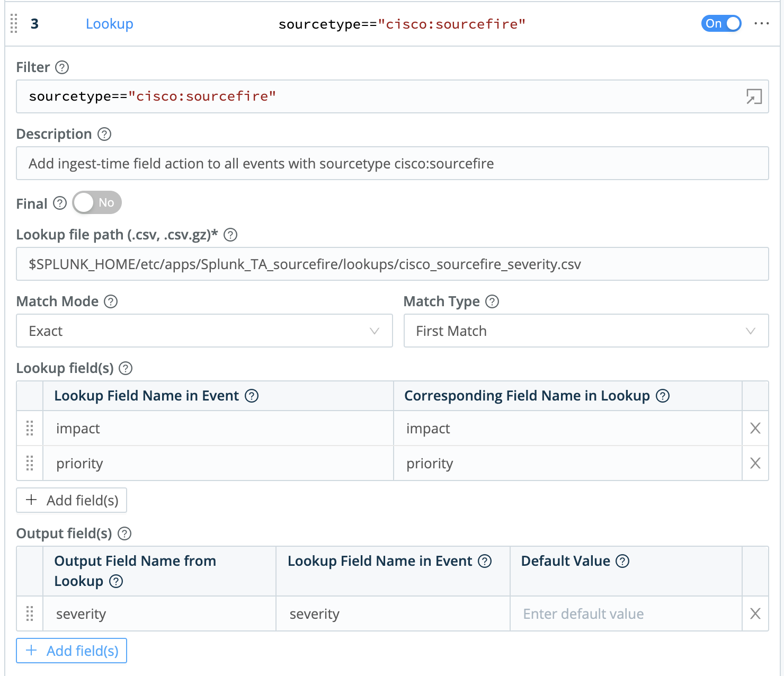Open help tooltip for Filter
784x676 pixels.
pyautogui.click(x=63, y=67)
